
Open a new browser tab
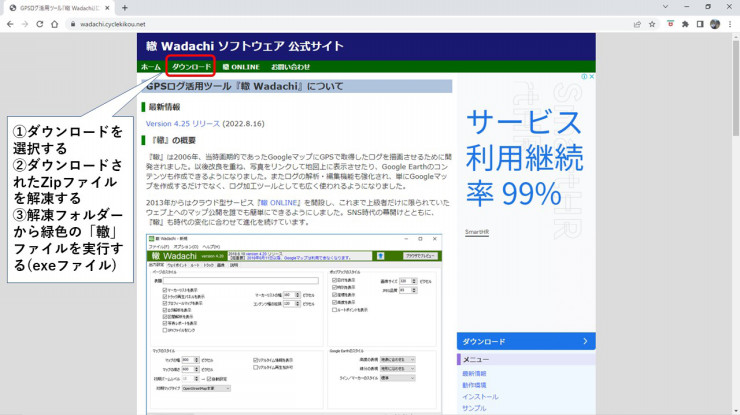(x=125, y=8)
